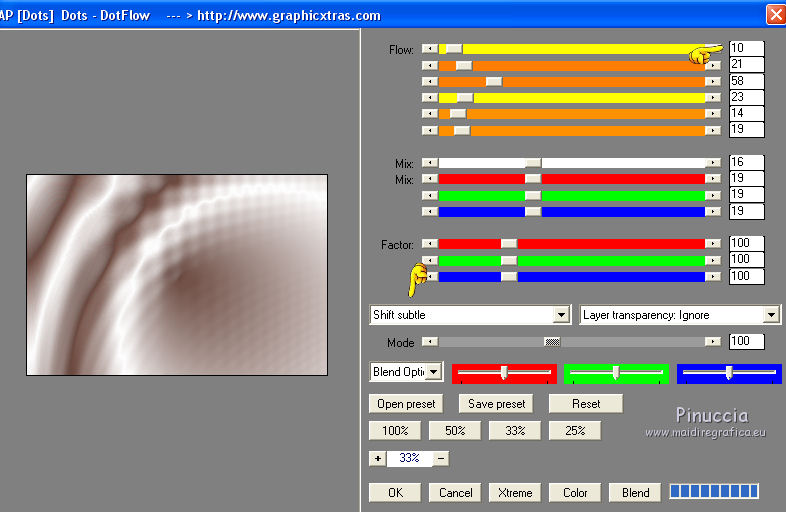Click right arrow of Flow slider valued 23
Viewport: 786px width, 512px height.
pyautogui.click(x=713, y=97)
